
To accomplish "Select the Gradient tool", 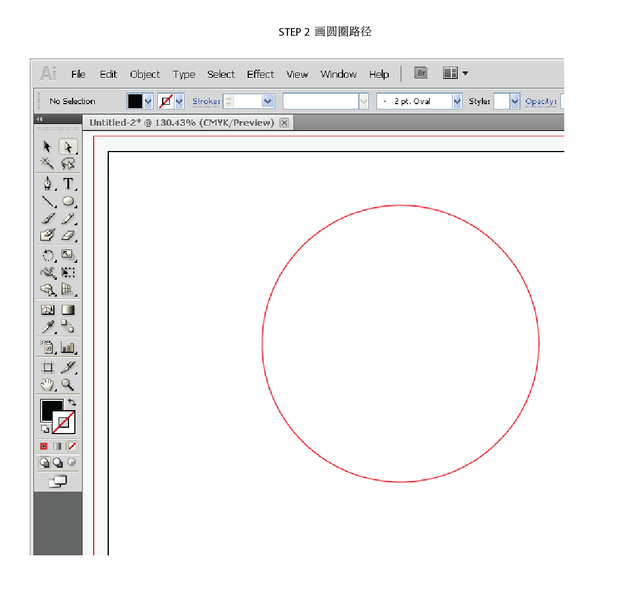I will (68, 310).
